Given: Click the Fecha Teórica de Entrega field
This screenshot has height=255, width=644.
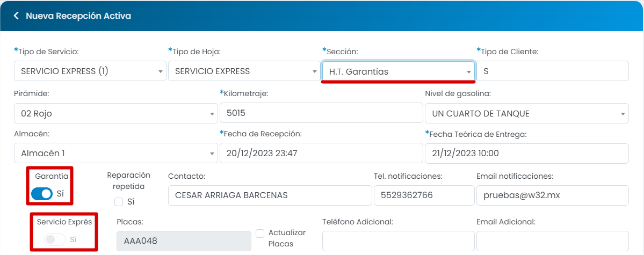Looking at the screenshot, I should coord(527,154).
